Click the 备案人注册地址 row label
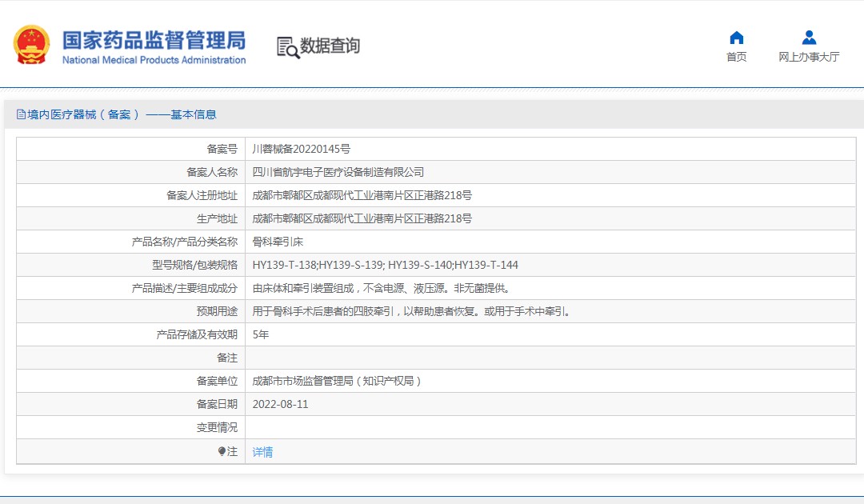Image resolution: width=864 pixels, height=504 pixels. coord(202,195)
